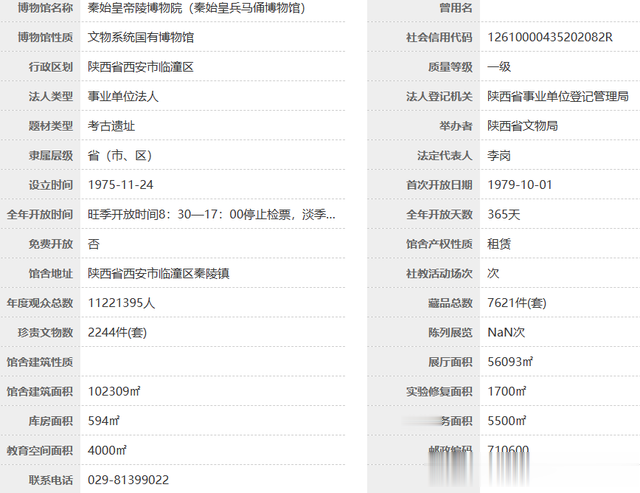Select 陕西省事业单位登记管理局 value
This screenshot has height=493, width=640.
558,96
